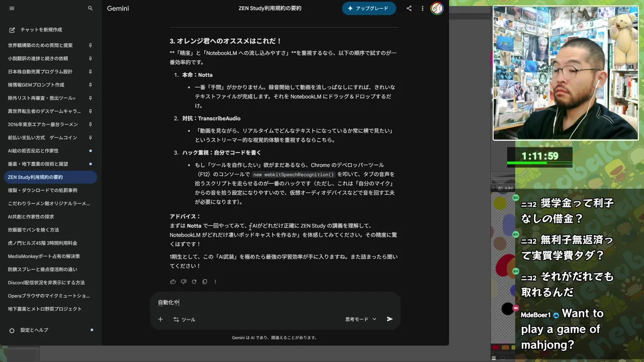Click the アップグレード upgrade button
This screenshot has width=644, height=362.
click(369, 9)
